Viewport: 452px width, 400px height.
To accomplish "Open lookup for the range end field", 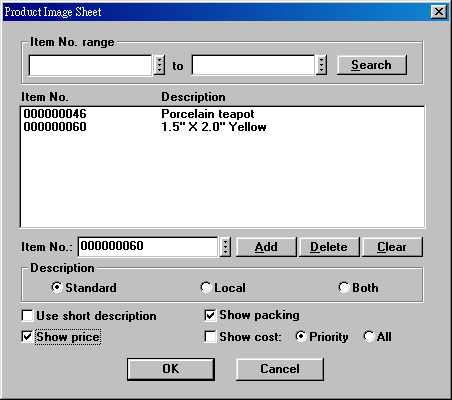I will (321, 65).
